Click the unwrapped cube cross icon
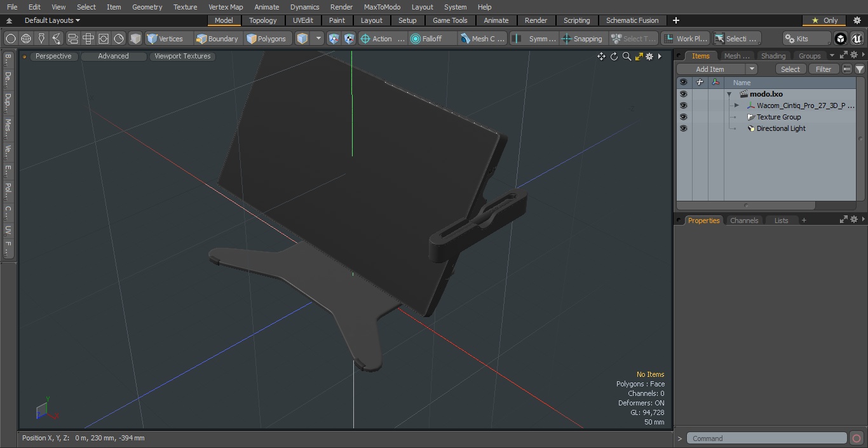The width and height of the screenshot is (868, 448). coord(88,39)
